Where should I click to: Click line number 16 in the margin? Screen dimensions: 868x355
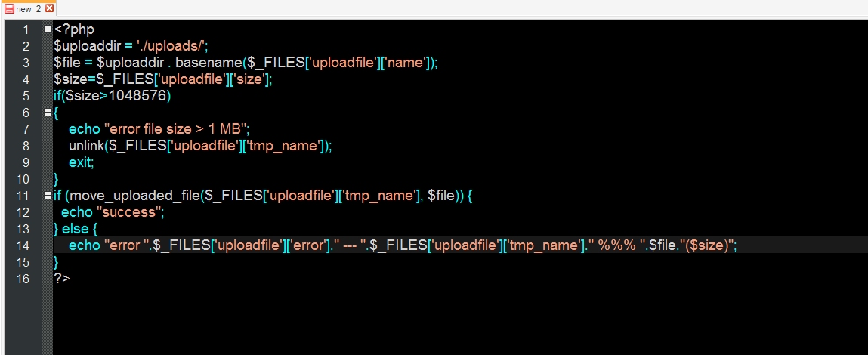(22, 279)
